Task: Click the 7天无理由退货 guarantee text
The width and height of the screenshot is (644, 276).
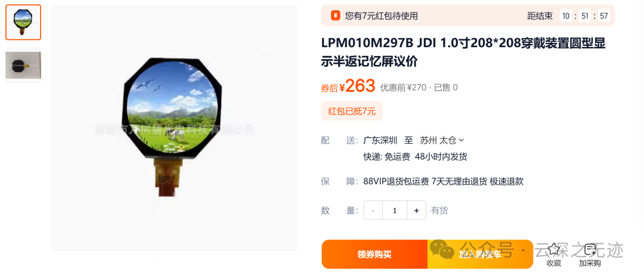Action: 459,182
